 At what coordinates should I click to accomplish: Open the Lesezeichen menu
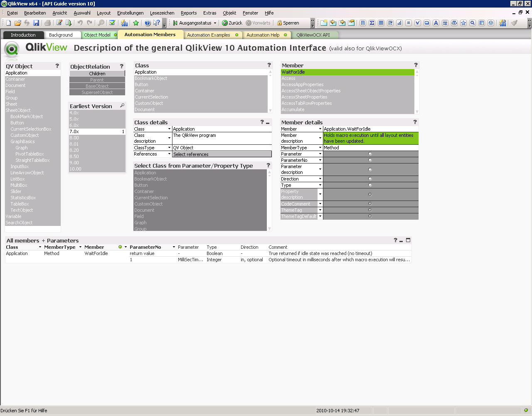[x=162, y=13]
